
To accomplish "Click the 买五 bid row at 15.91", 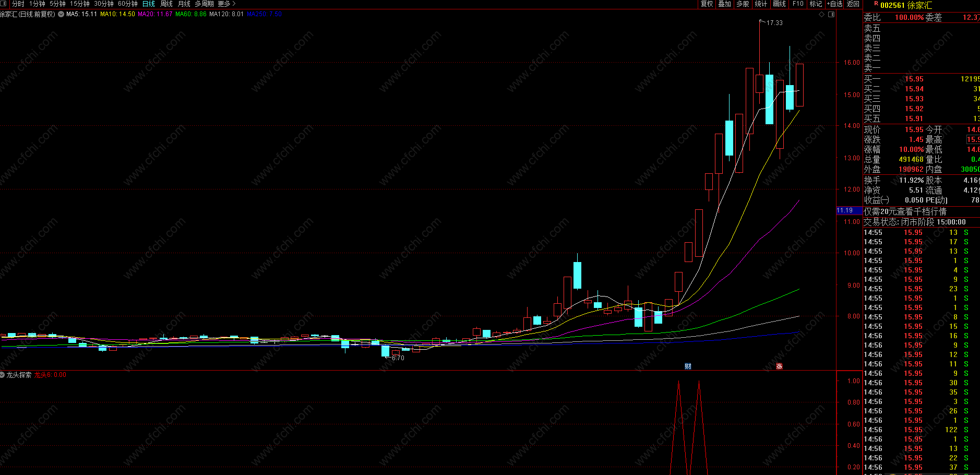I will click(x=922, y=118).
